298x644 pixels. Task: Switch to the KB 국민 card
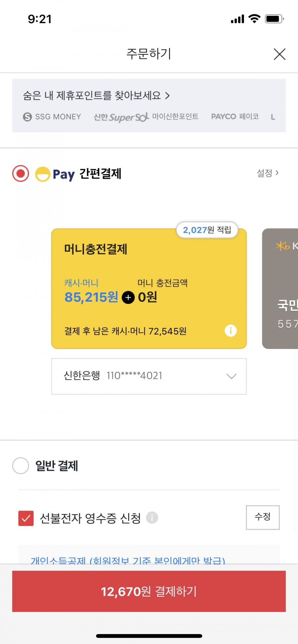(280, 288)
